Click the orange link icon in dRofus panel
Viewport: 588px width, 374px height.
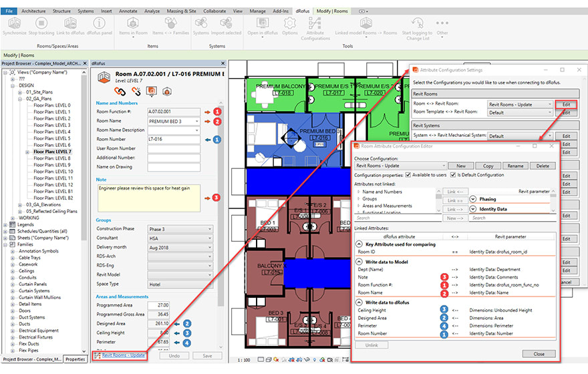click(x=120, y=91)
